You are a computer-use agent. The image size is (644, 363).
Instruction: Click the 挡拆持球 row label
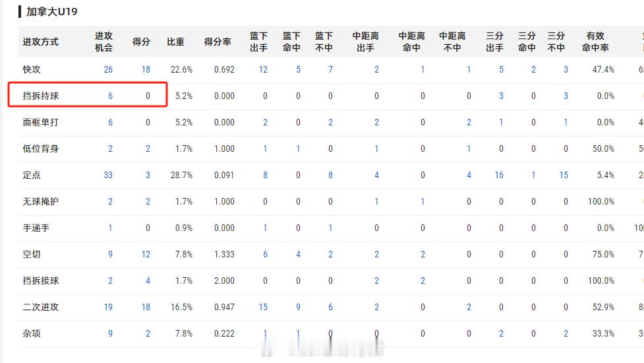click(41, 96)
